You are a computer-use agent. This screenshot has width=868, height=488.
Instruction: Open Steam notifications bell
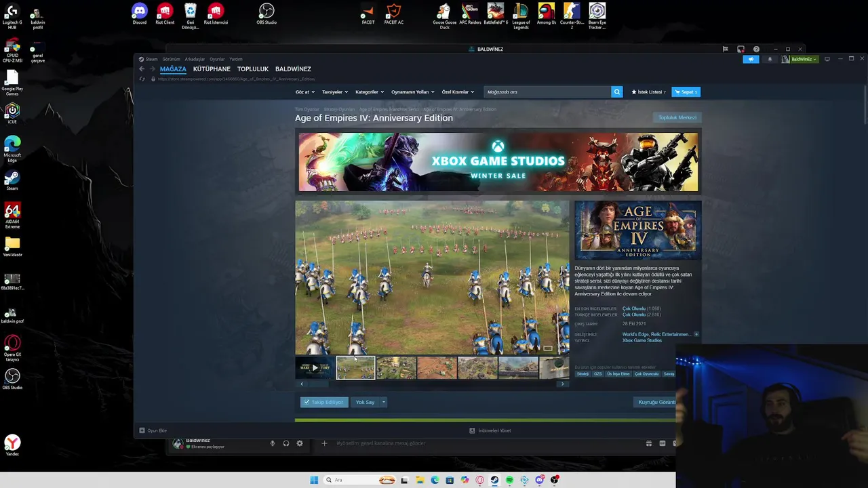tap(770, 59)
